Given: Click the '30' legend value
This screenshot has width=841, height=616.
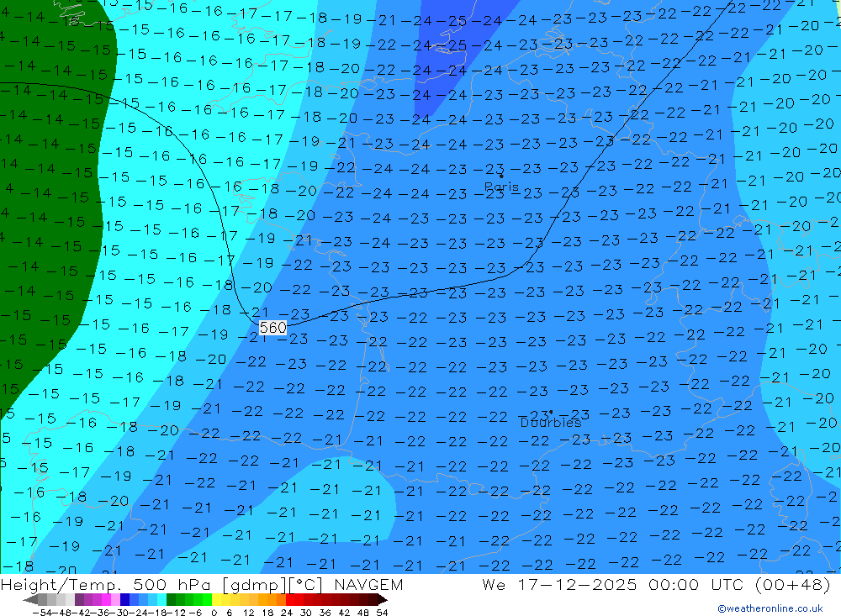Looking at the screenshot, I should click(x=306, y=613).
